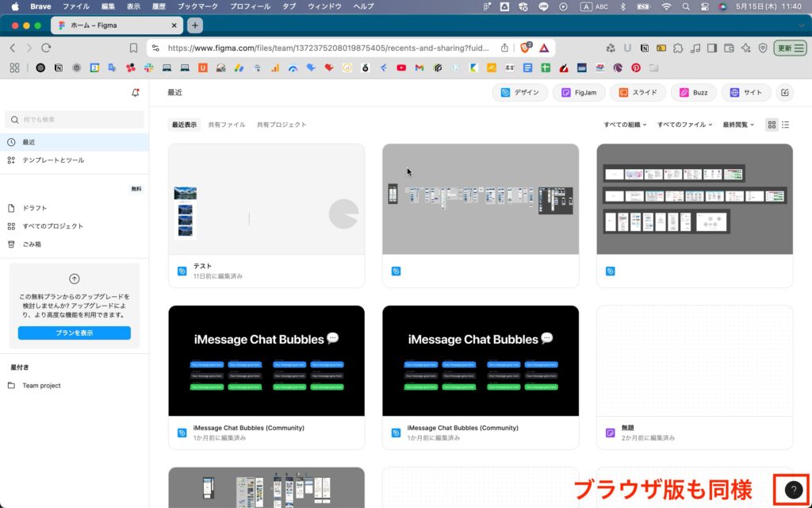This screenshot has width=812, height=508.
Task: Click the Spotlight search icon in menu bar
Action: (x=686, y=6)
